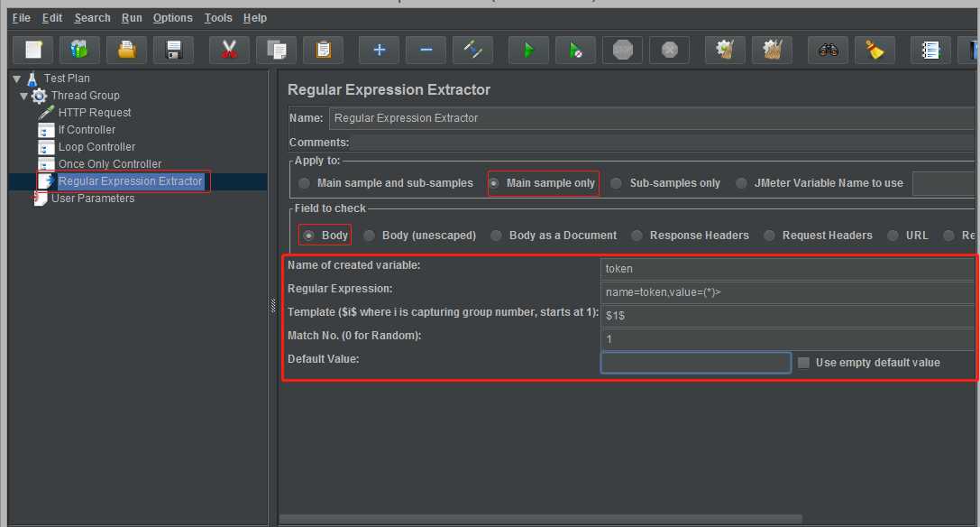
Task: Open the Tools menu
Action: click(x=218, y=17)
